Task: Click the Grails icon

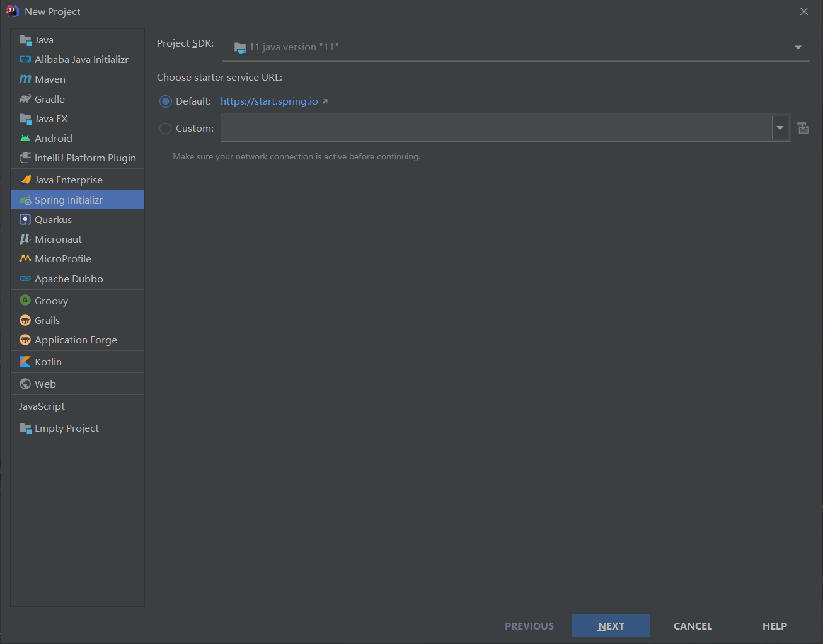Action: pyautogui.click(x=25, y=320)
